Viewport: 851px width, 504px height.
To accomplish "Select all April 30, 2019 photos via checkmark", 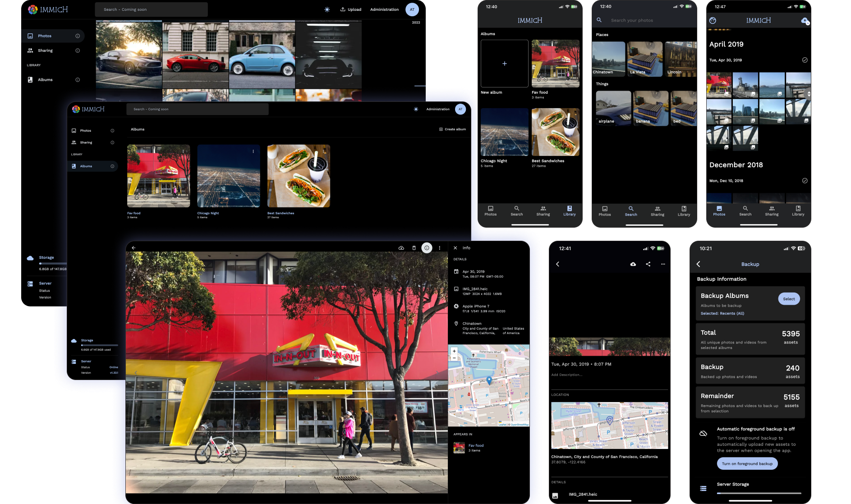I will pyautogui.click(x=805, y=60).
